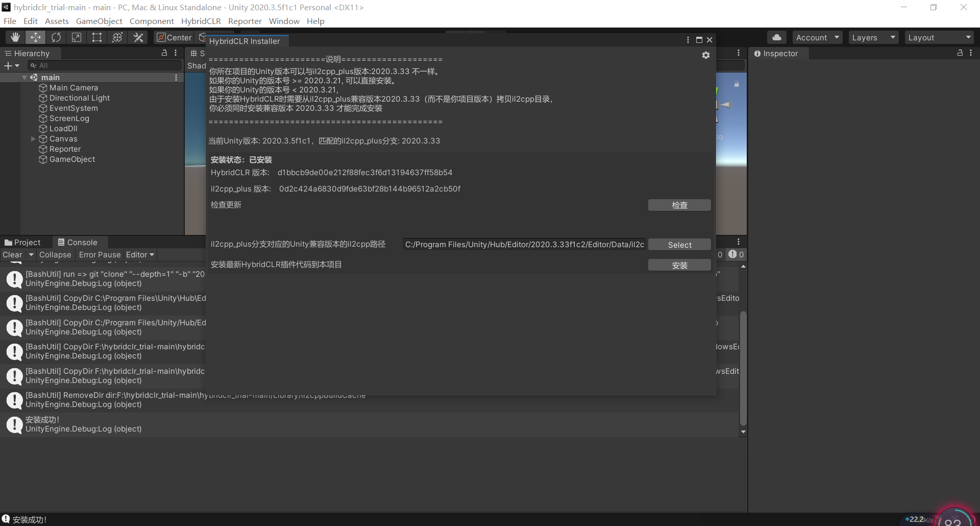This screenshot has height=526, width=980.
Task: Select EventSystem in the Hierarchy
Action: pos(73,108)
